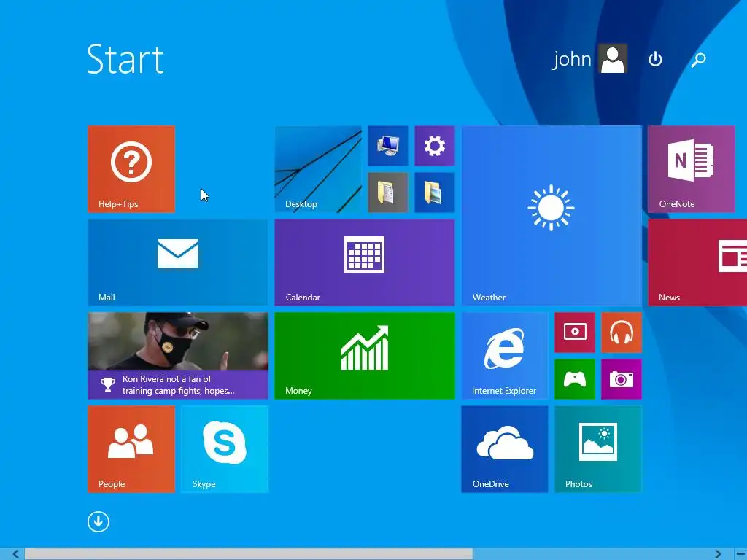Viewport: 747px width, 560px height.
Task: Launch Internet Explorer tile
Action: 505,356
